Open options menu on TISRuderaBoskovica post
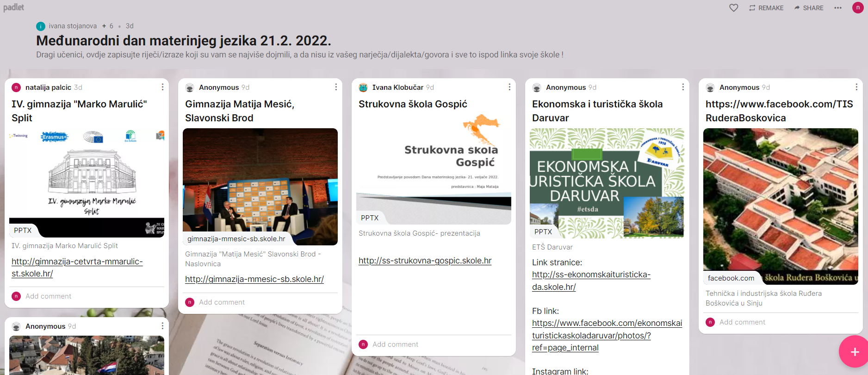The height and width of the screenshot is (375, 868). coord(856,87)
